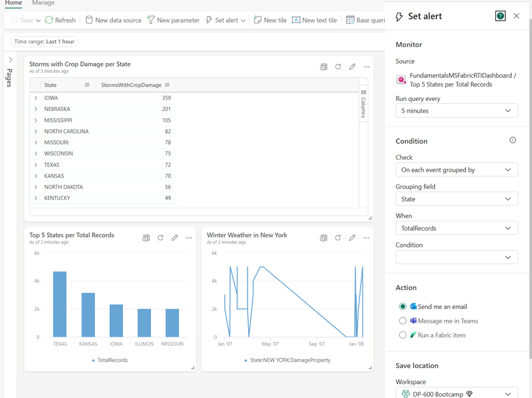Refresh the Storms with Crop Damage tile

338,67
